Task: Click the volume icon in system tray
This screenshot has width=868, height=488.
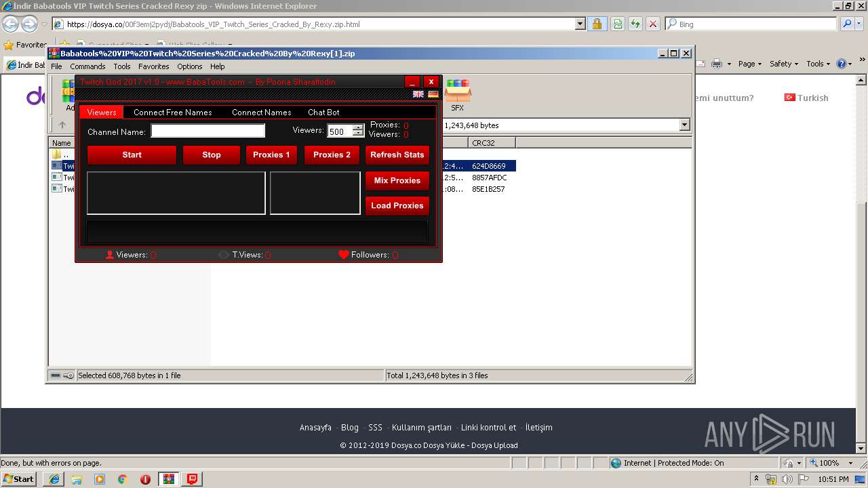Action: coord(787,479)
